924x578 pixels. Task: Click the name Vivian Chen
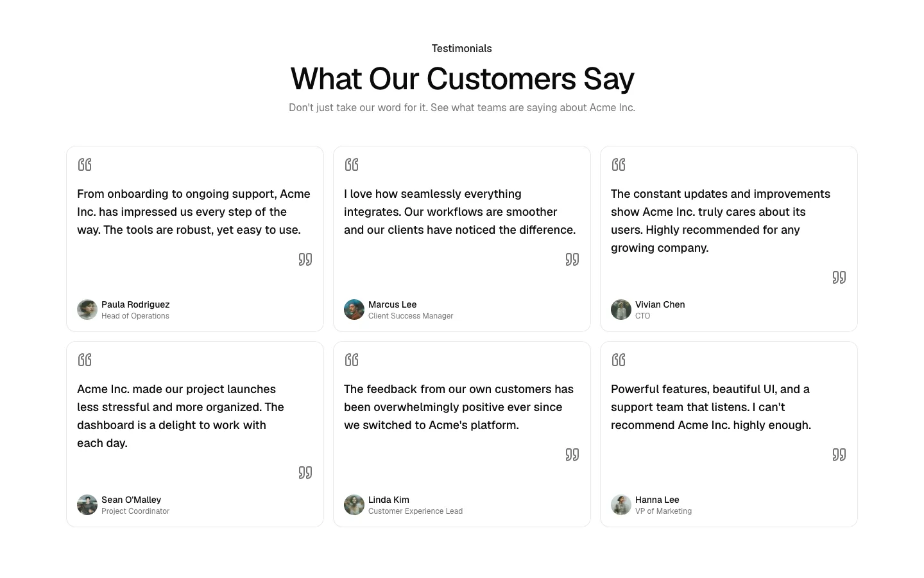tap(660, 304)
